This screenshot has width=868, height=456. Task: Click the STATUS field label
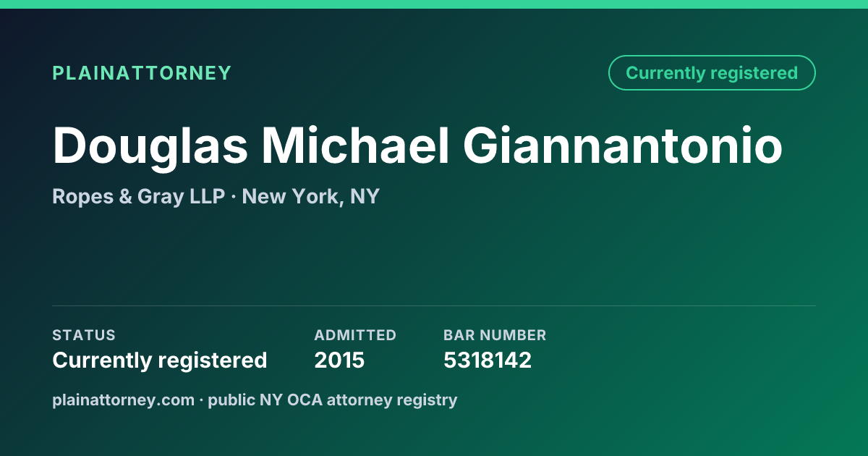(84, 335)
